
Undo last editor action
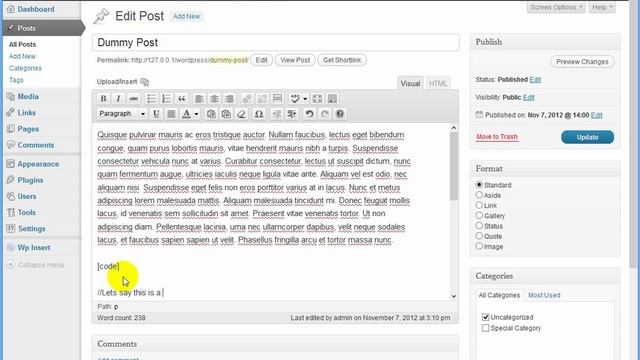point(309,114)
